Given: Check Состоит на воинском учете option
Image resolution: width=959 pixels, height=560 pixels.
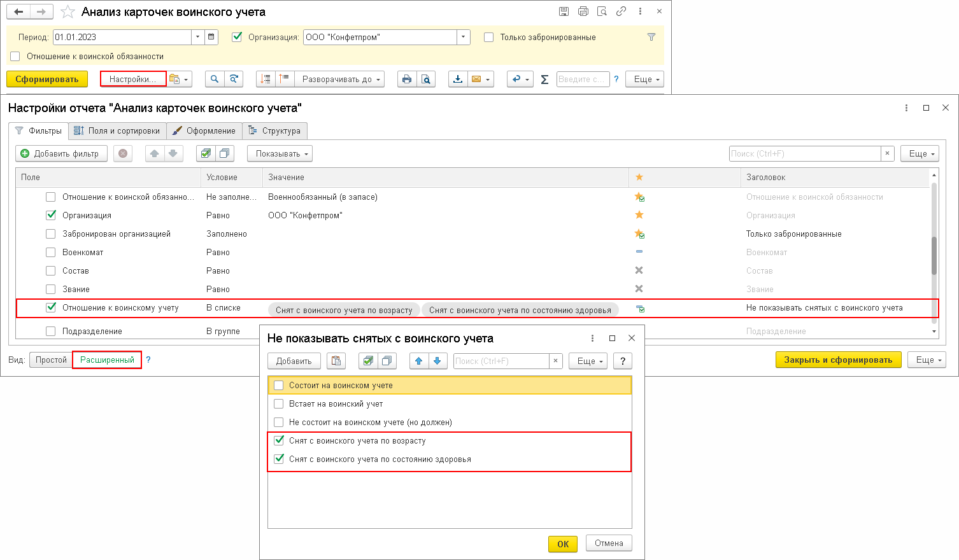Looking at the screenshot, I should 279,385.
